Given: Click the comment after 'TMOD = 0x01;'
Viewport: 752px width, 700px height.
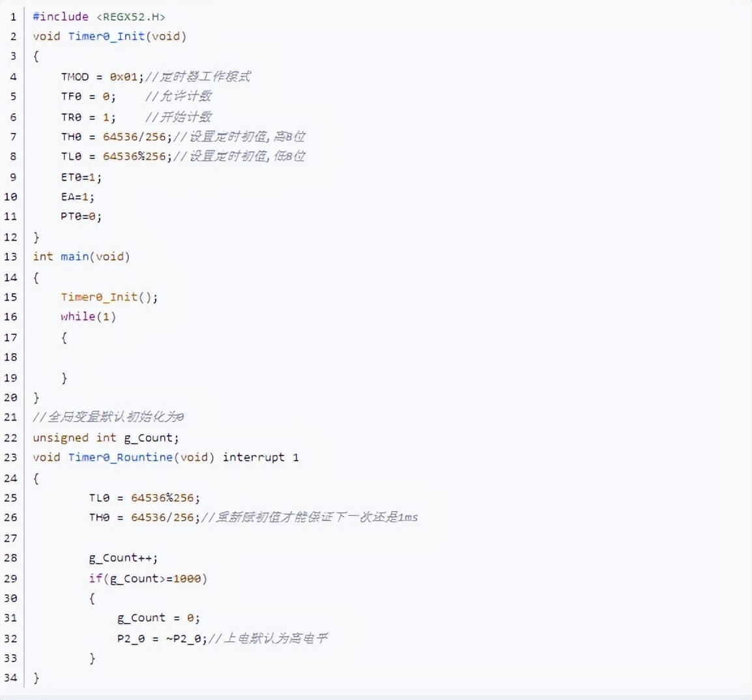Looking at the screenshot, I should click(197, 77).
